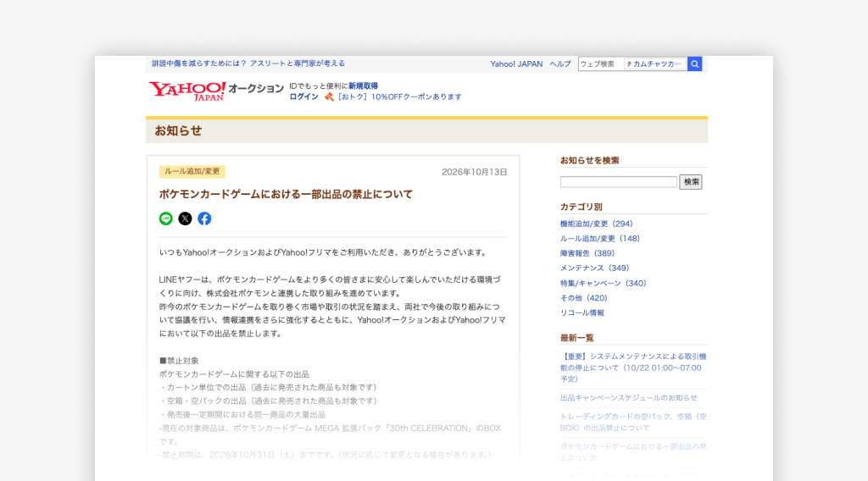Open the トレーディングカードの空パック notice link
868x481 pixels.
pyautogui.click(x=633, y=422)
